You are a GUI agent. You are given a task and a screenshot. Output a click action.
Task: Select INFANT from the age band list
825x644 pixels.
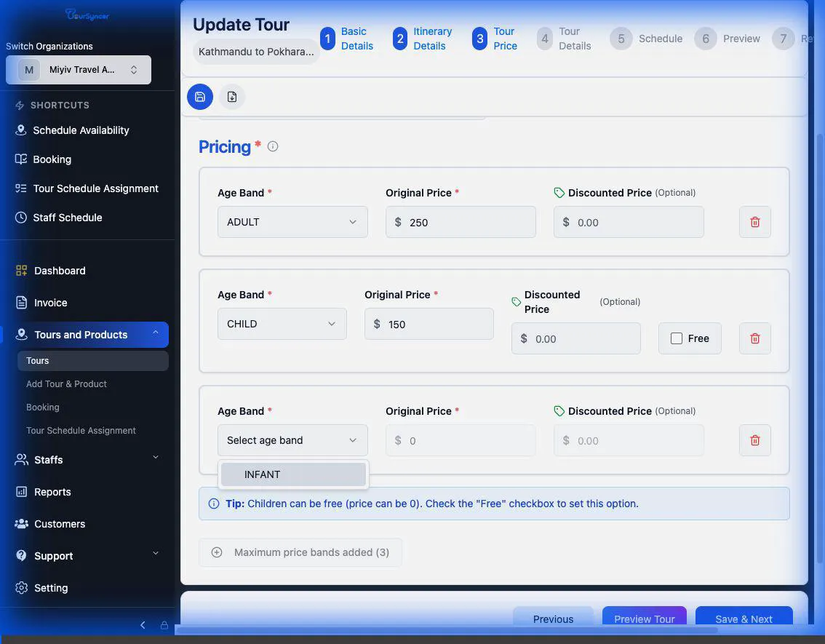[x=293, y=474]
